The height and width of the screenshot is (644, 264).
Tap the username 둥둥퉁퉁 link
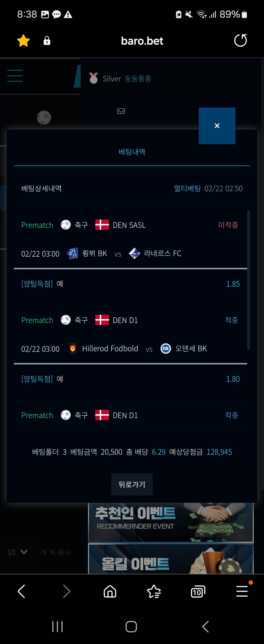pos(138,79)
